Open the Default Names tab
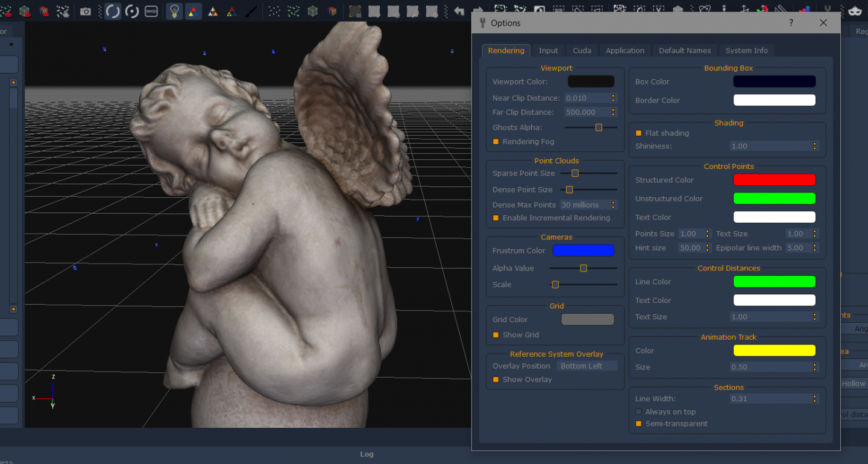 coord(685,51)
